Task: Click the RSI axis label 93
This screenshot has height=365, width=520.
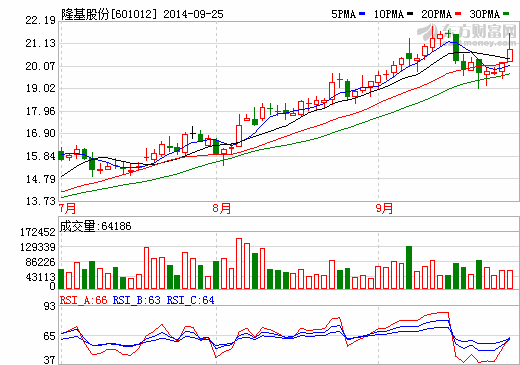Action: tap(50, 306)
